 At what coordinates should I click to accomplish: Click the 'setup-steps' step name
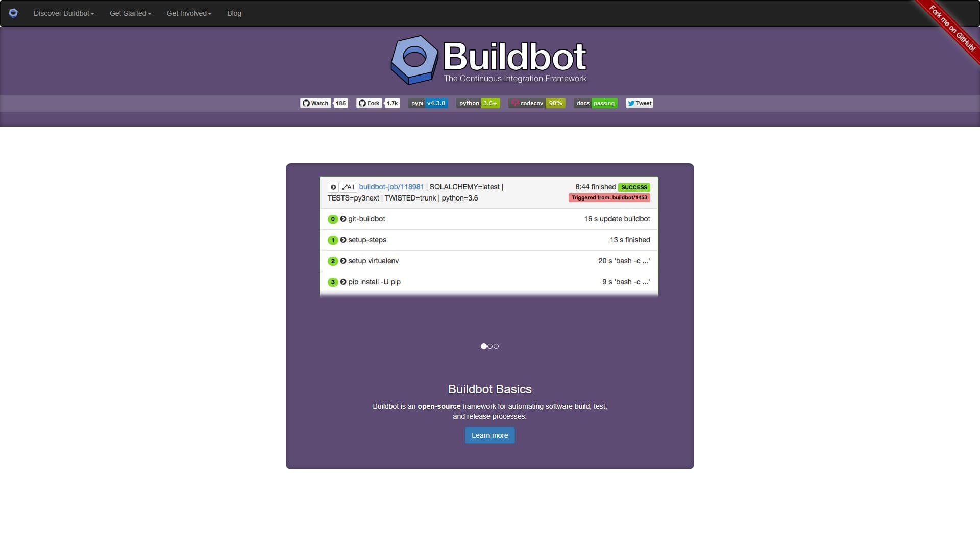click(367, 240)
